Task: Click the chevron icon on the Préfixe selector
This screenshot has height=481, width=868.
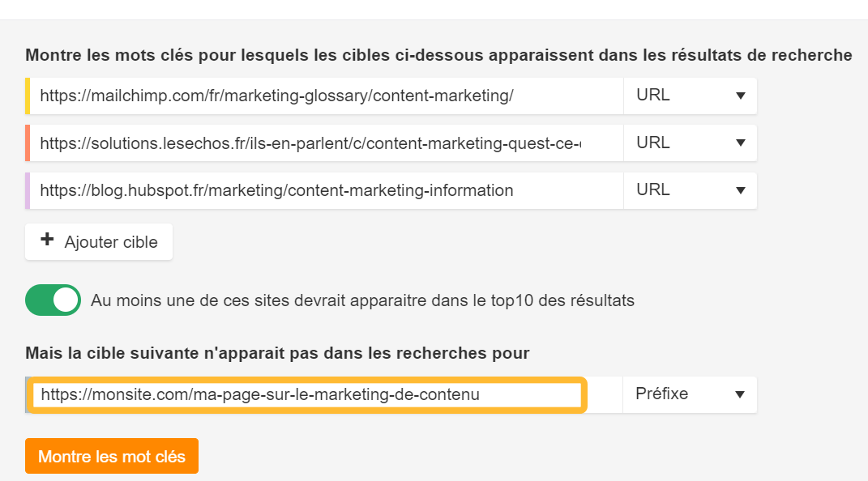Action: pyautogui.click(x=739, y=394)
